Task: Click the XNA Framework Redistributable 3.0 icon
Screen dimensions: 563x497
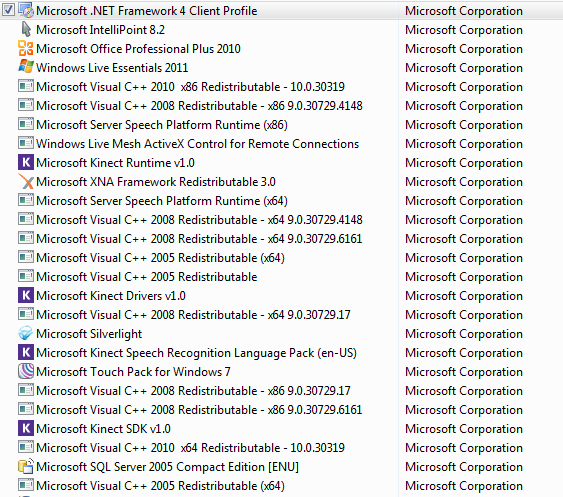Action: (26, 181)
